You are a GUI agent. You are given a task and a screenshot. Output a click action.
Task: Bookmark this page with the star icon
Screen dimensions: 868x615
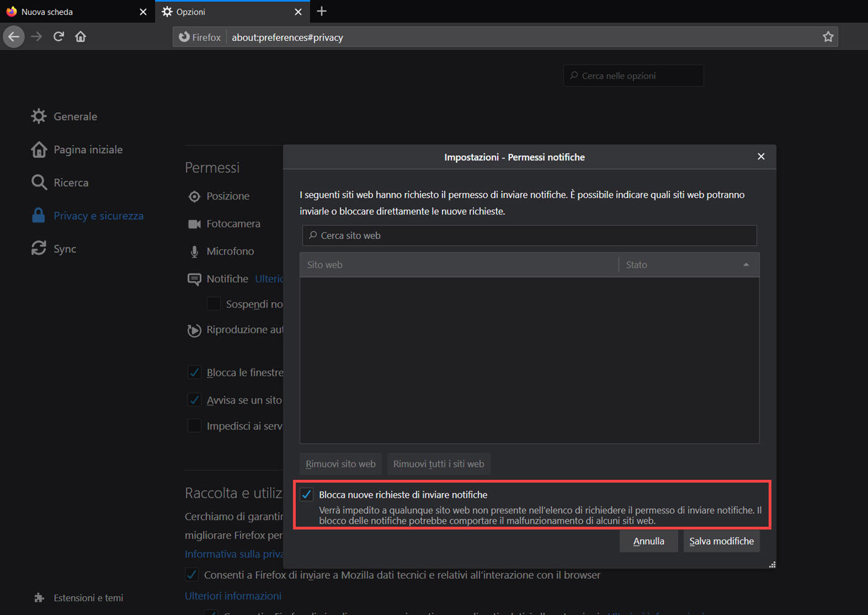[828, 37]
